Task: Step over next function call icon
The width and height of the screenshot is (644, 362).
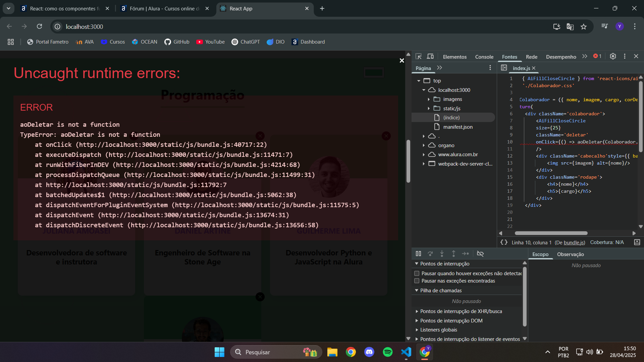Action: pyautogui.click(x=430, y=254)
